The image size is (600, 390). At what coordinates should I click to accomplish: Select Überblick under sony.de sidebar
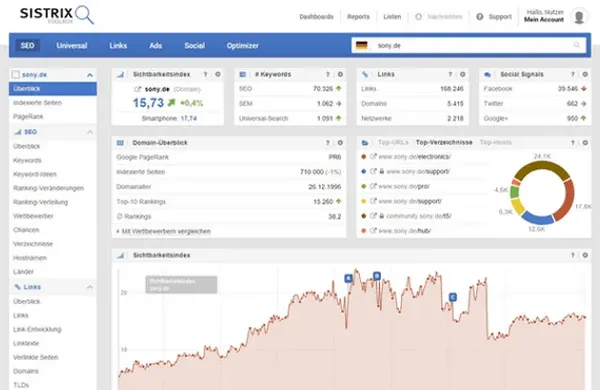(53, 89)
